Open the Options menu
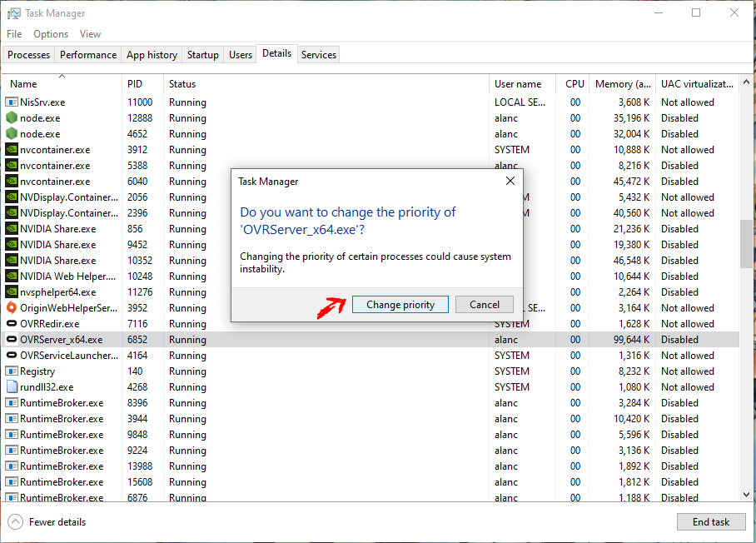Screen dimensions: 756x543 click(51, 34)
